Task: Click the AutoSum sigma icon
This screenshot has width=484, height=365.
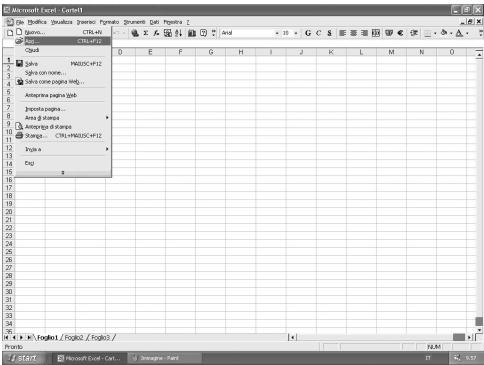Action: point(146,33)
